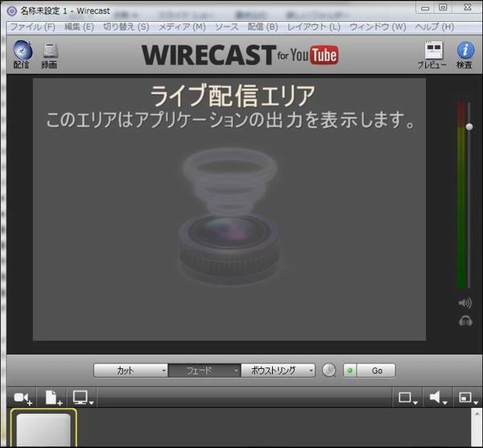Click the Wirecast app icon in title bar
The height and width of the screenshot is (448, 483).
pos(11,11)
